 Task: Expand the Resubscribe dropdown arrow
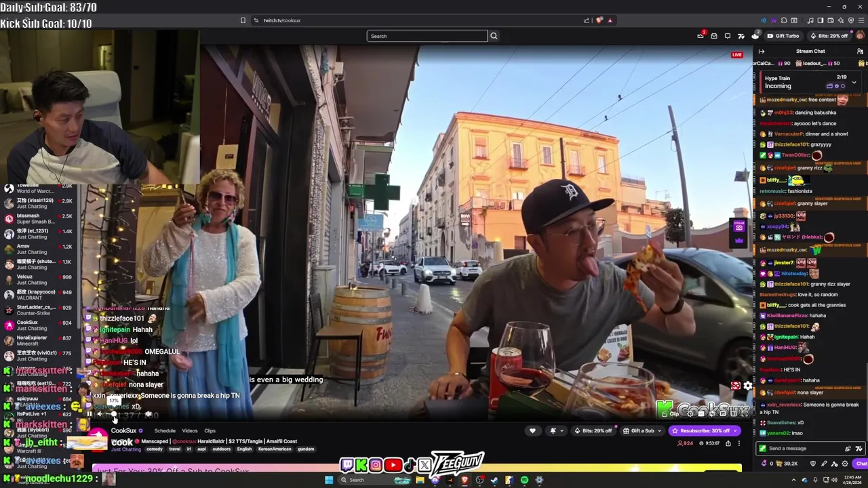[735, 430]
